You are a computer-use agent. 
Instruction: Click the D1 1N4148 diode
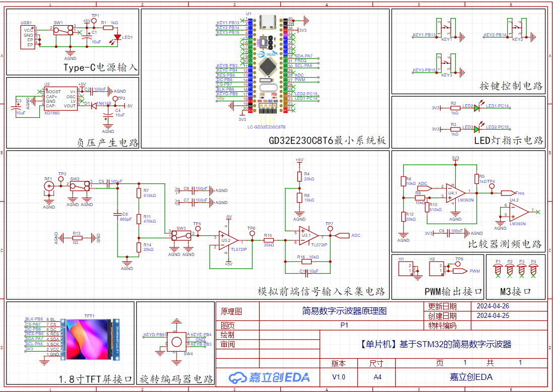pos(94,106)
